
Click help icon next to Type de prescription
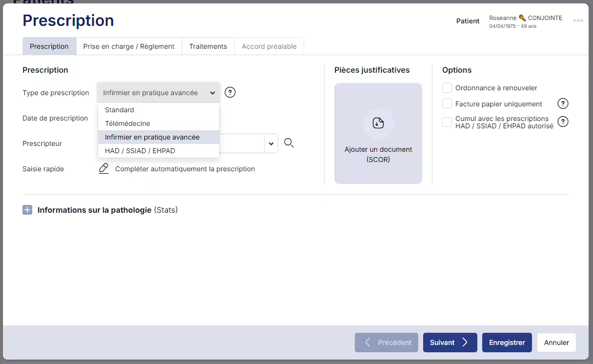click(230, 93)
